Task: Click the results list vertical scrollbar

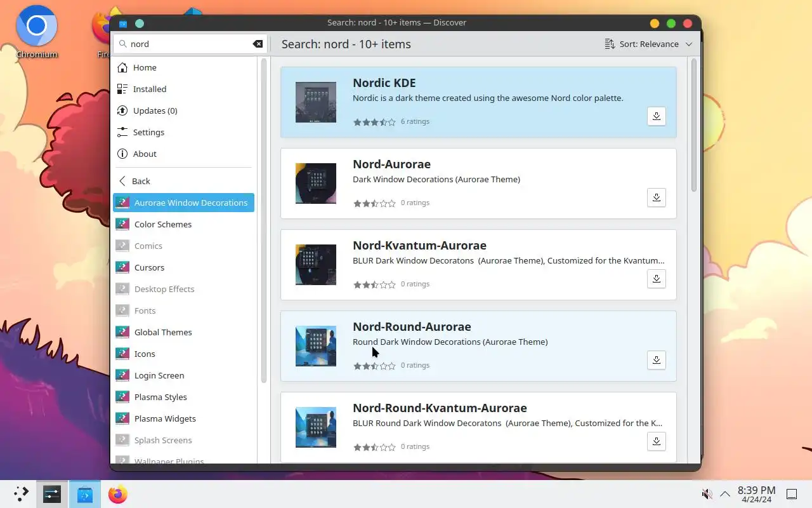Action: coord(693,125)
